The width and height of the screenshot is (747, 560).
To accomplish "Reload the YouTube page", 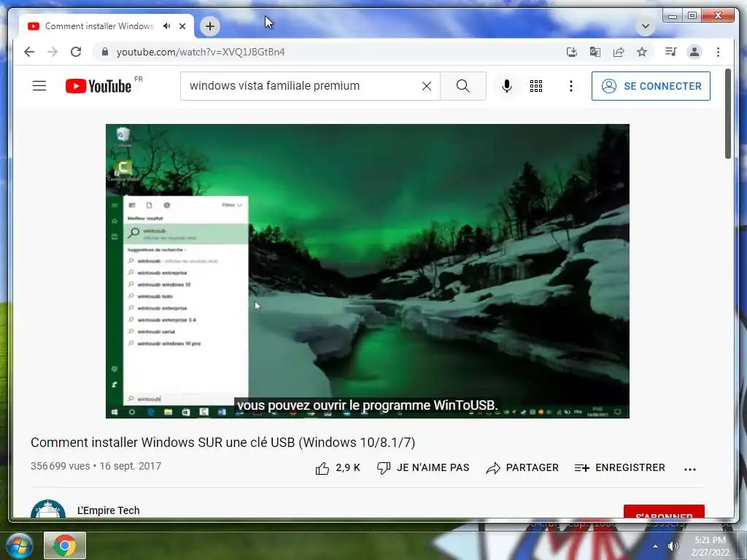I will click(76, 52).
